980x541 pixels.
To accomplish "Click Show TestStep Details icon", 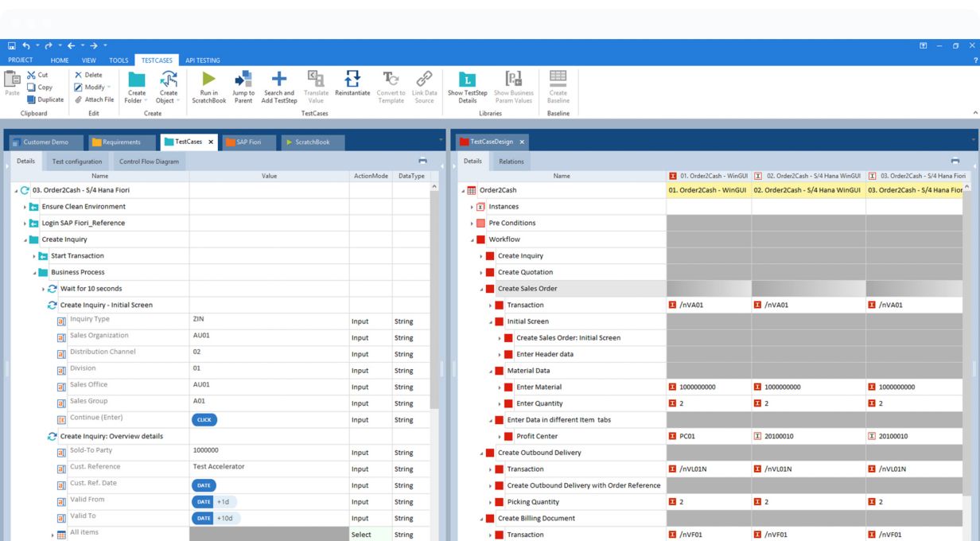I will click(x=467, y=80).
